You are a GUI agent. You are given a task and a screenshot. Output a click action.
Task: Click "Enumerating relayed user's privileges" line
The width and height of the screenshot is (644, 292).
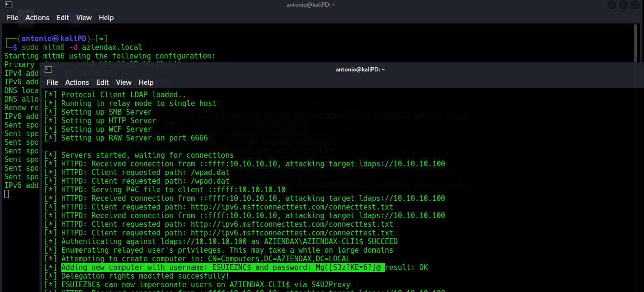point(218,250)
